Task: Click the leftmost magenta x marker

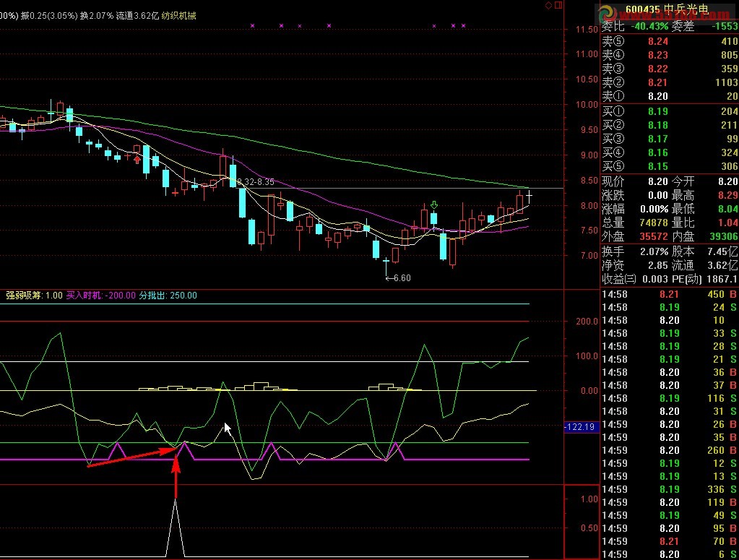Action: 252,25
